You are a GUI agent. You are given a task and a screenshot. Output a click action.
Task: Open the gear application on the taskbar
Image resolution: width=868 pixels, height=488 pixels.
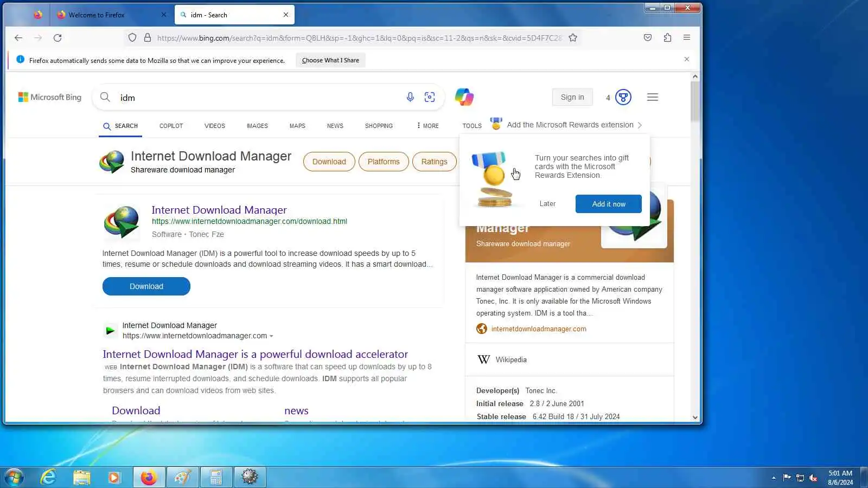pyautogui.click(x=250, y=477)
